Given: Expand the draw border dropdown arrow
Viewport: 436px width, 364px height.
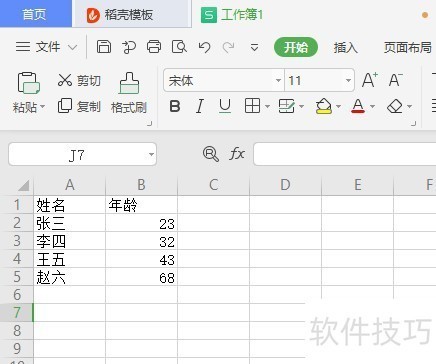Looking at the screenshot, I should click(x=302, y=107).
